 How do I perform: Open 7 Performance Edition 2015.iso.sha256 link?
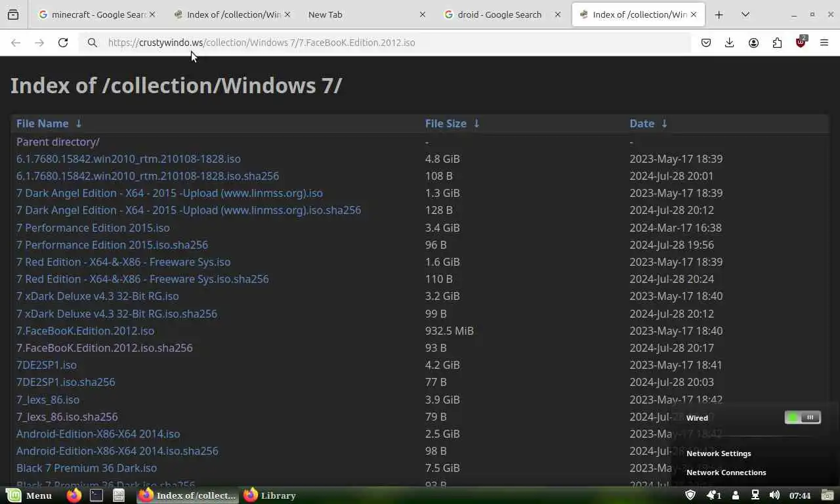(x=112, y=245)
